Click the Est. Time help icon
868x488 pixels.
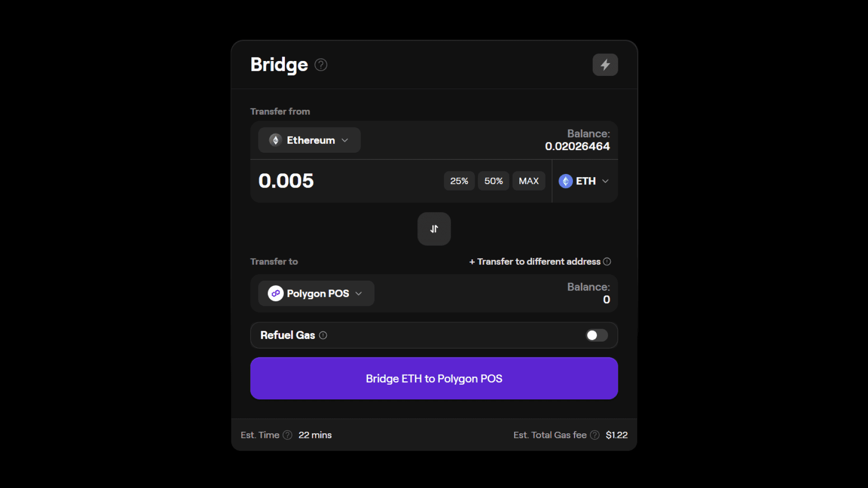coord(288,435)
